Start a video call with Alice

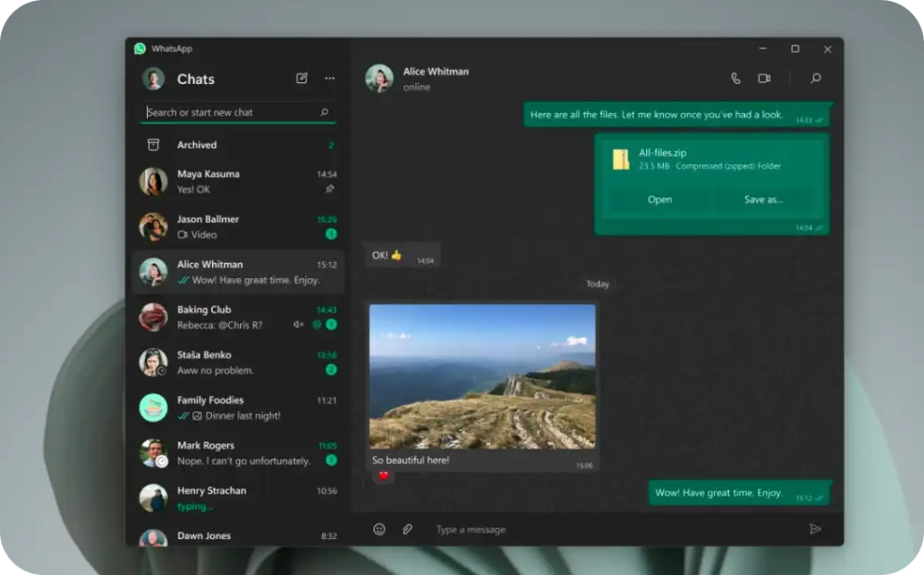pyautogui.click(x=764, y=79)
